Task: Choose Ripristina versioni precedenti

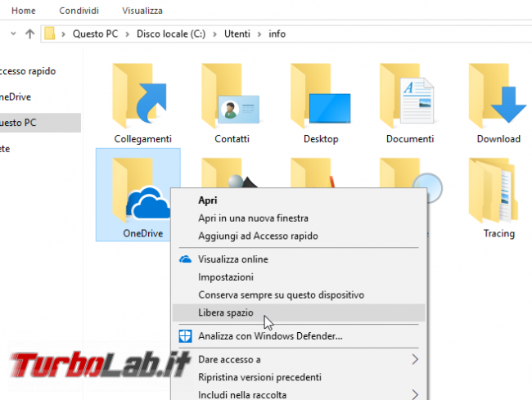Action: (x=299, y=377)
